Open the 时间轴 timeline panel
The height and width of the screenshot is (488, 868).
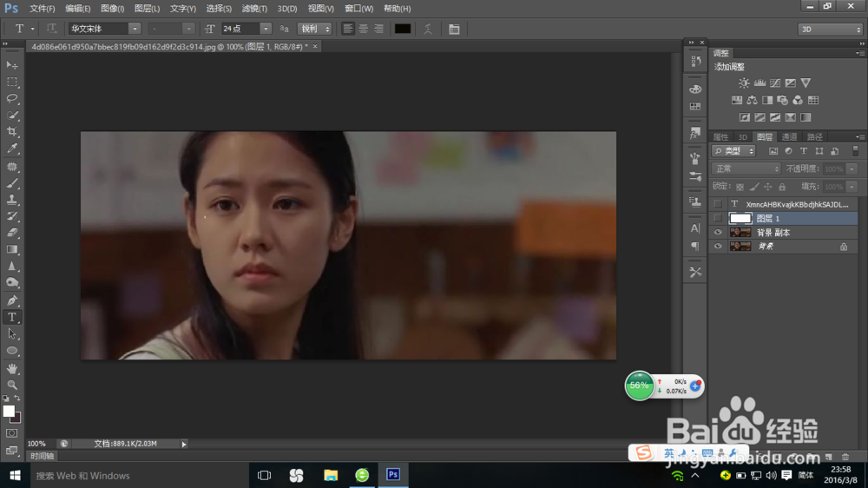click(x=42, y=456)
